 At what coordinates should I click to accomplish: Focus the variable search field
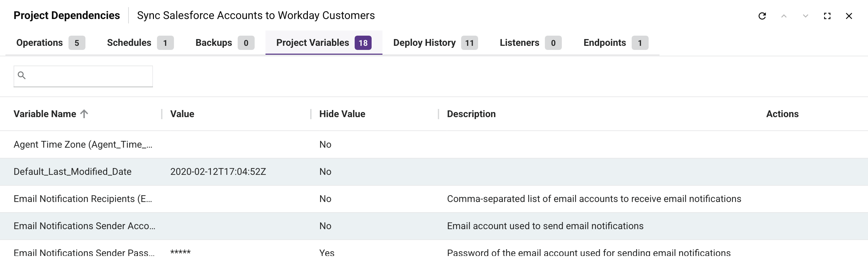coord(83,76)
